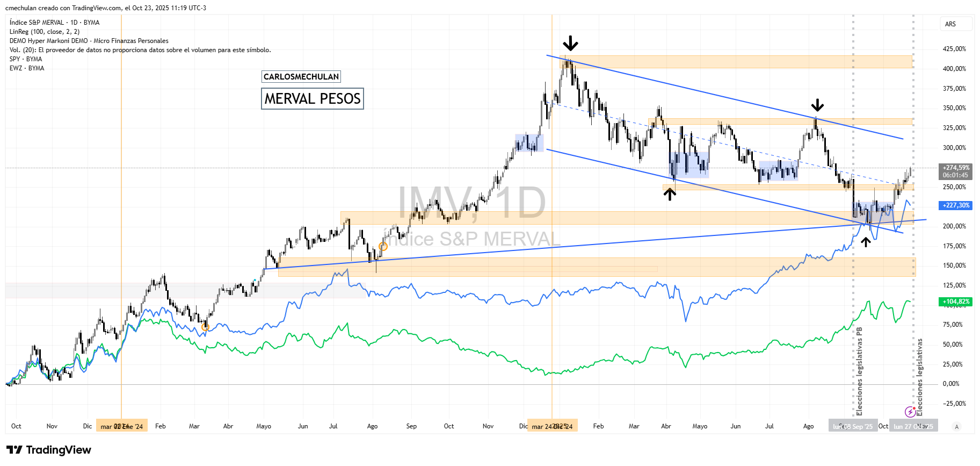Select the up arrow under the September 2025 low
This screenshot has width=980, height=466.
(866, 241)
